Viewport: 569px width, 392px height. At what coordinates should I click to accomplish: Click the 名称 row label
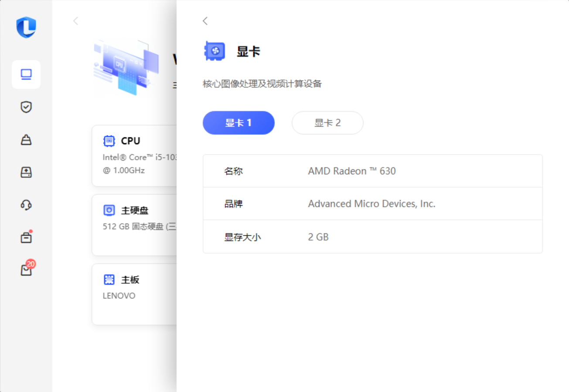234,171
